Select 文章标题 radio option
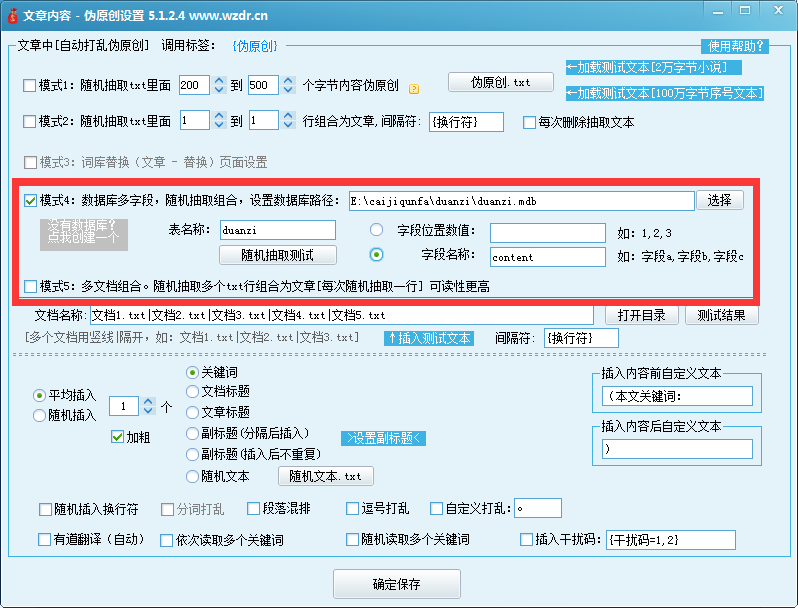This screenshot has height=608, width=798. click(x=192, y=412)
